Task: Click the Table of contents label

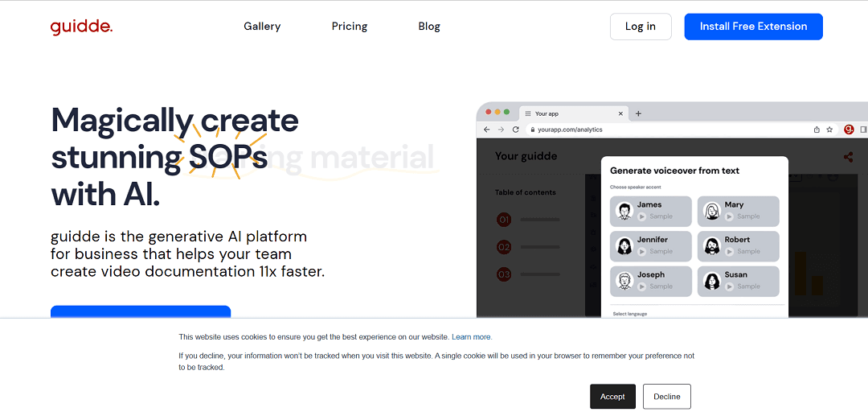Action: point(526,192)
